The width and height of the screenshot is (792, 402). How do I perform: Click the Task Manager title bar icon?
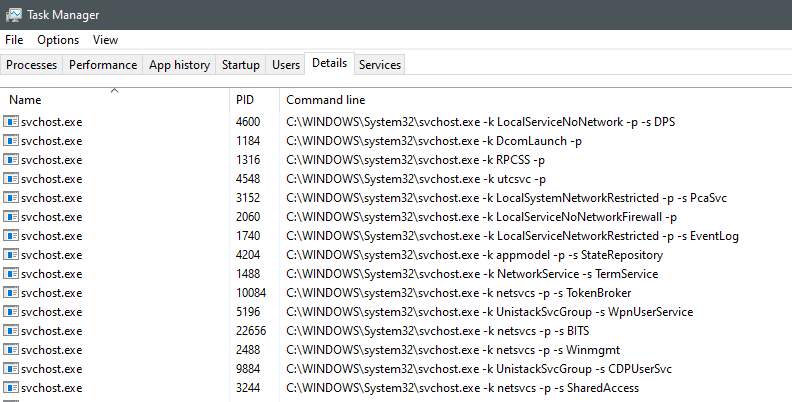click(x=14, y=15)
